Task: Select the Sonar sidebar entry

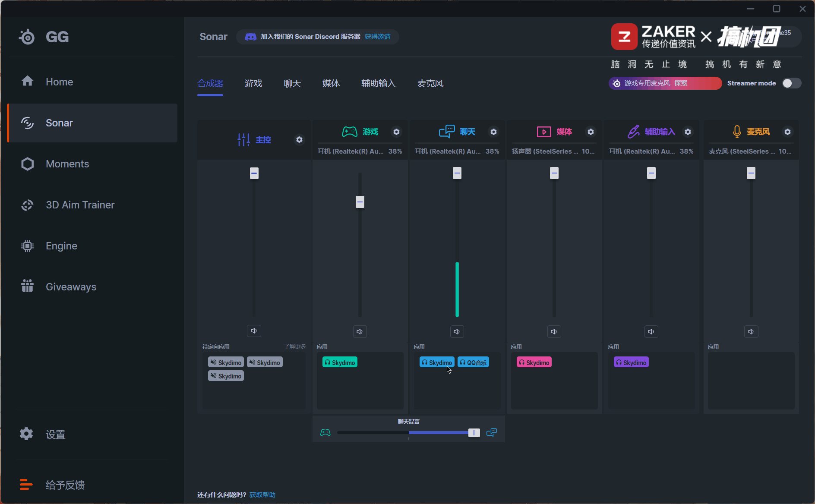Action: [x=92, y=123]
